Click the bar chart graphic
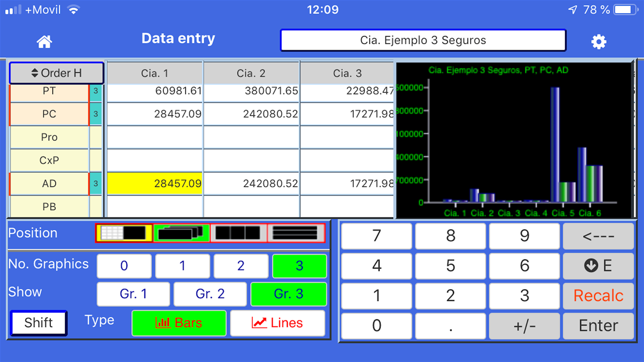This screenshot has width=644, height=362. tap(513, 140)
